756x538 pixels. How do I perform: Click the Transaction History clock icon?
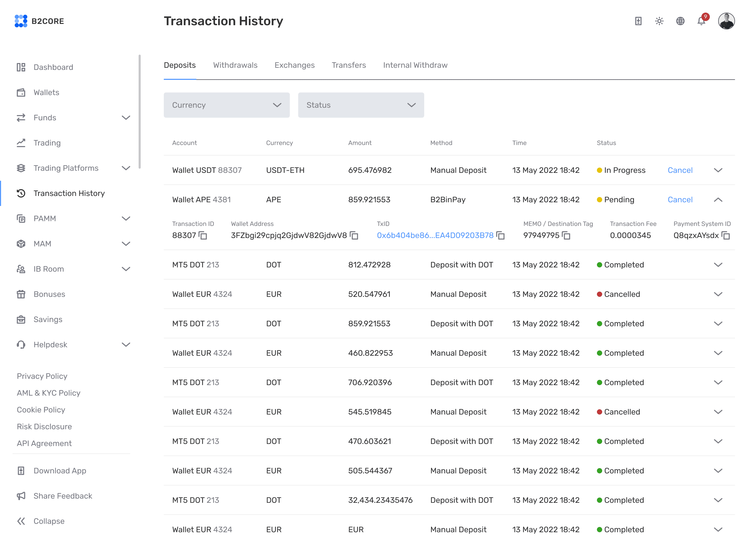21,193
